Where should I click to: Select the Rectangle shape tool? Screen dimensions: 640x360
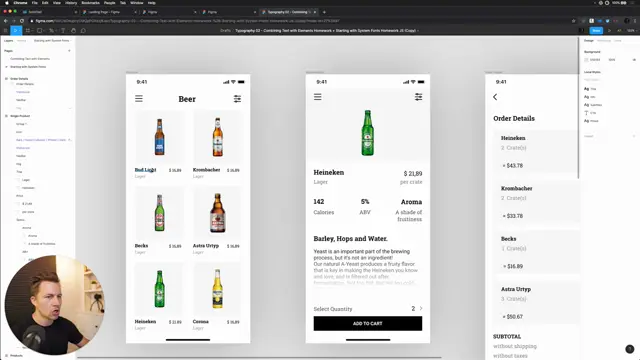40,31
